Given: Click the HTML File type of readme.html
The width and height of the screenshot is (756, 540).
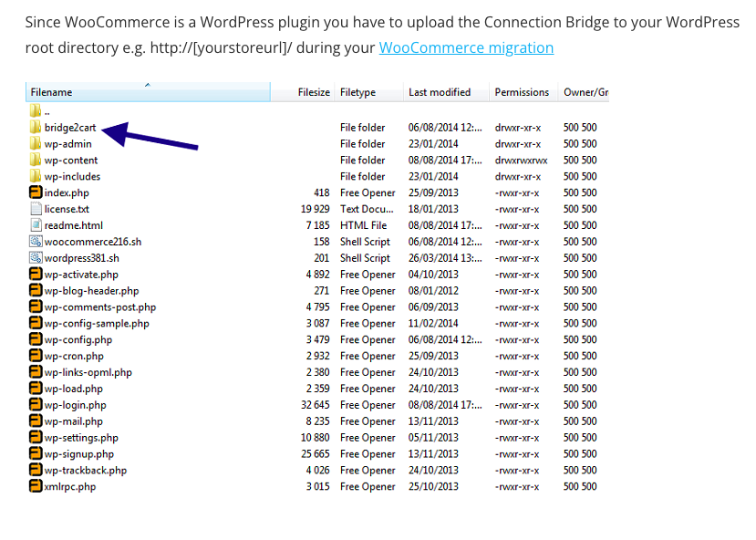Looking at the screenshot, I should [364, 225].
